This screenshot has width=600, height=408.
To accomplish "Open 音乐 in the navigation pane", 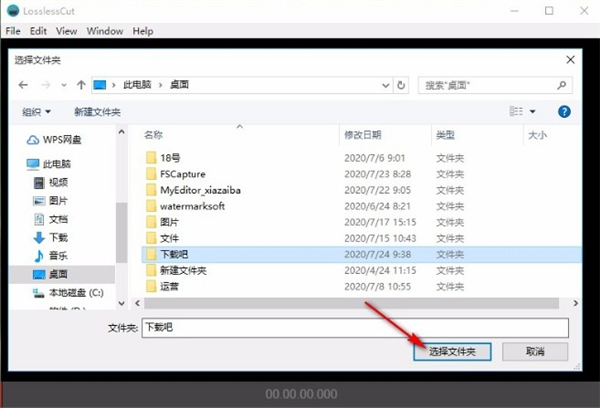I will 58,255.
